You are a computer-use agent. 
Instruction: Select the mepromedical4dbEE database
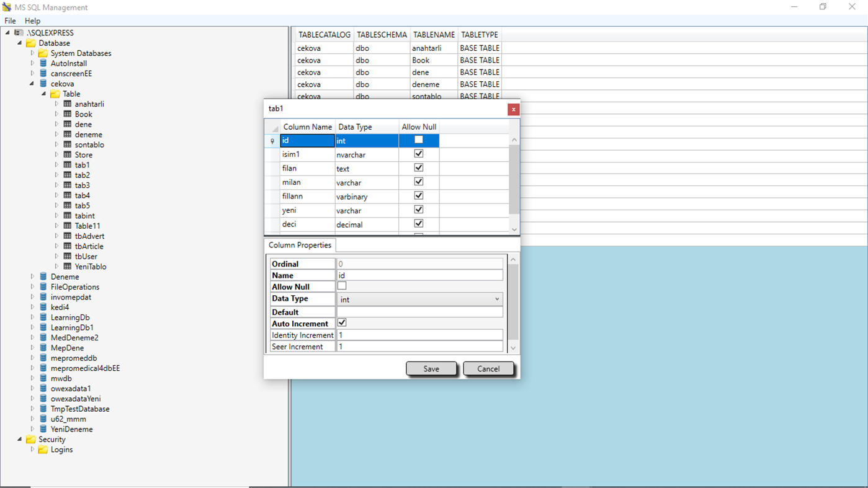[85, 368]
